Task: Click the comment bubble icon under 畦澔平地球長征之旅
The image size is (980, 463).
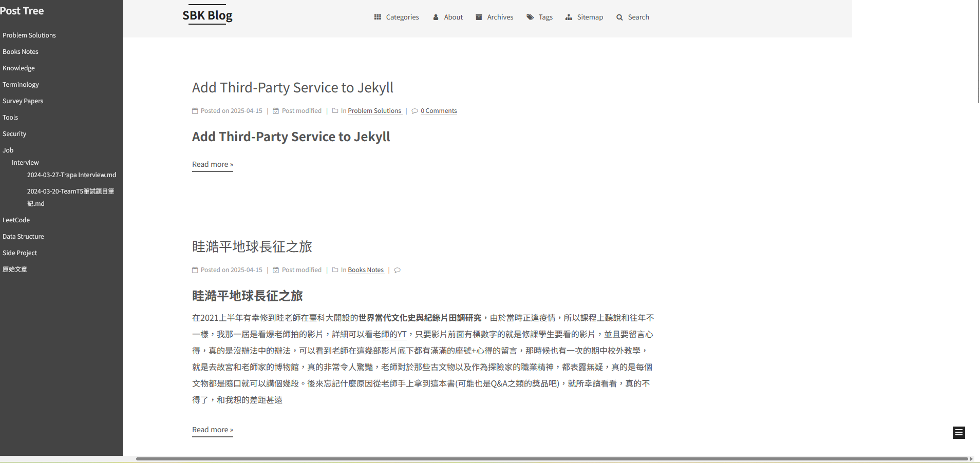Action: click(x=397, y=270)
